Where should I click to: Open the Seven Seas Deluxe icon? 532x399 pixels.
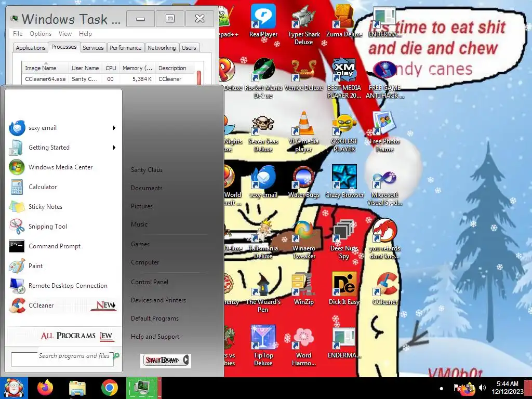point(263,132)
